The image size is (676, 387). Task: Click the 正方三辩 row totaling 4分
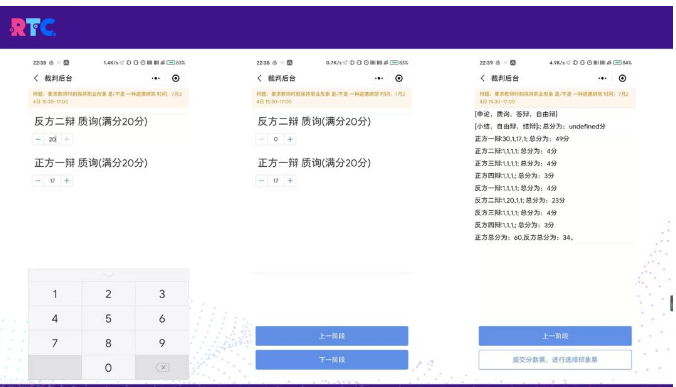coord(516,163)
